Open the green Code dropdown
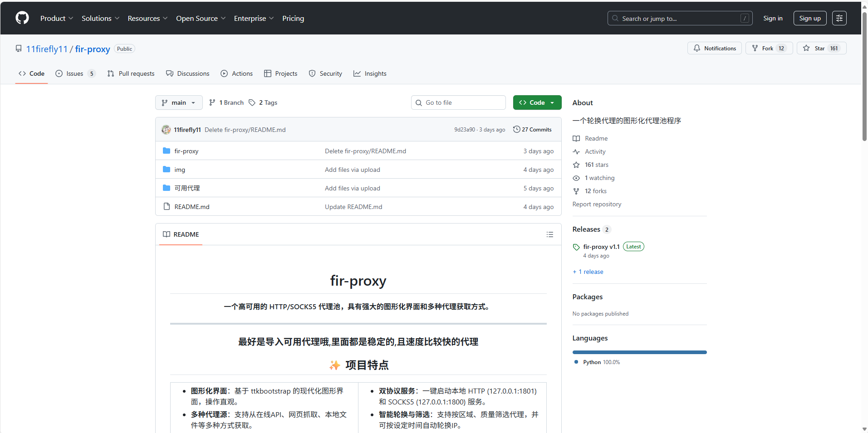868x433 pixels. point(537,102)
